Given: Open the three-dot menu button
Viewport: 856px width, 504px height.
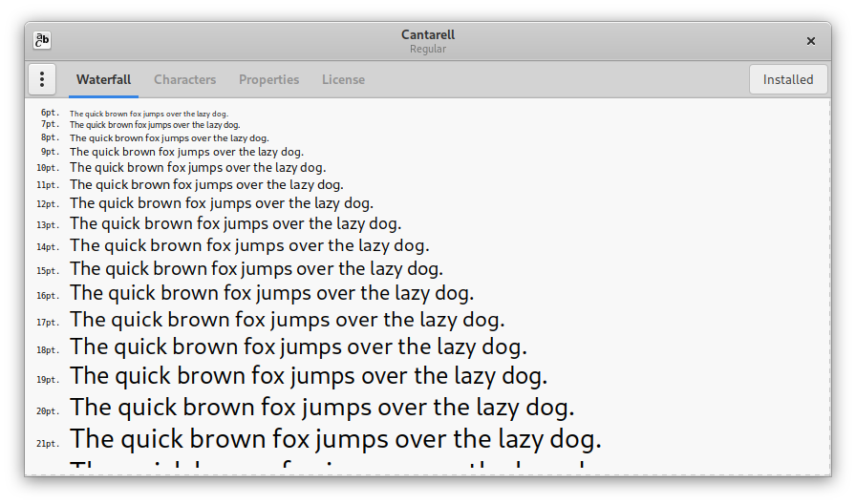Looking at the screenshot, I should pos(42,79).
